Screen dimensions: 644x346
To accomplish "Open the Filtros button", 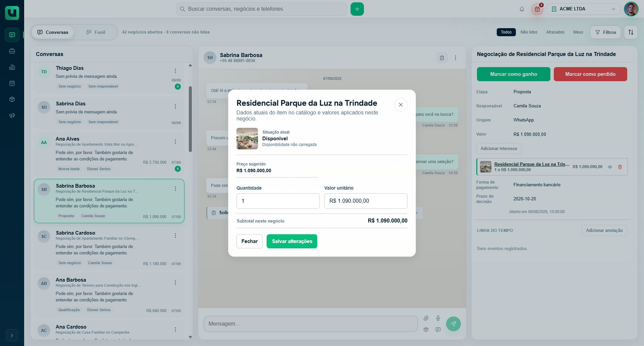I will coord(606,32).
